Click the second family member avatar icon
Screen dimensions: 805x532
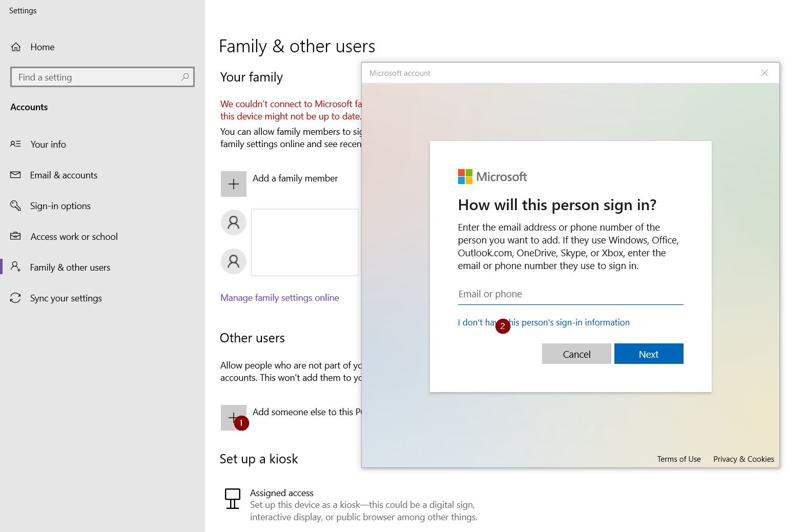point(234,261)
